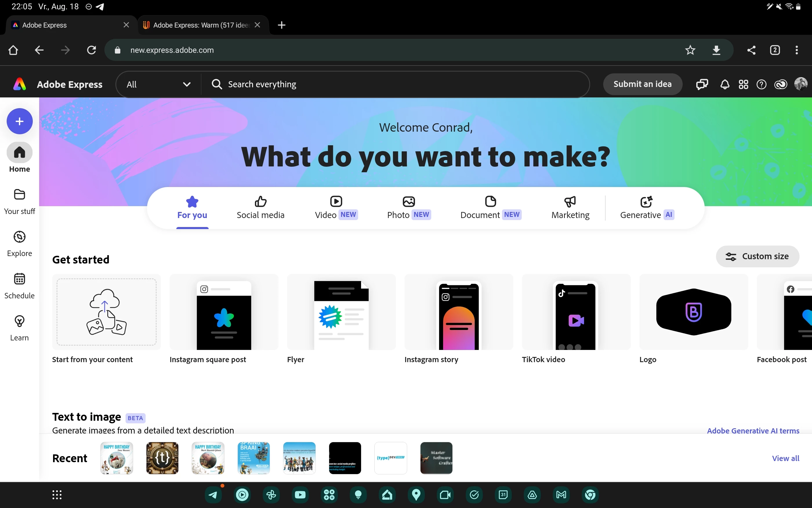
Task: Close the Adobe Express: Warm browser tab
Action: click(x=257, y=25)
